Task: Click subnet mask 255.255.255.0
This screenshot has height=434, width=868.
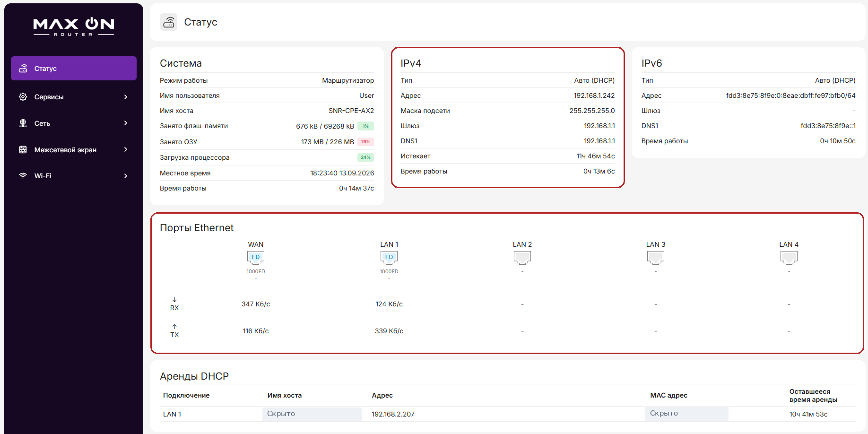Action: (x=592, y=111)
